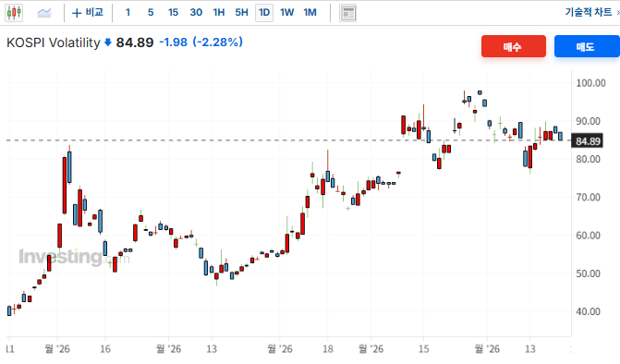Click the blue 매도 sell button
Screen dimensions: 620x364
[x=587, y=46]
